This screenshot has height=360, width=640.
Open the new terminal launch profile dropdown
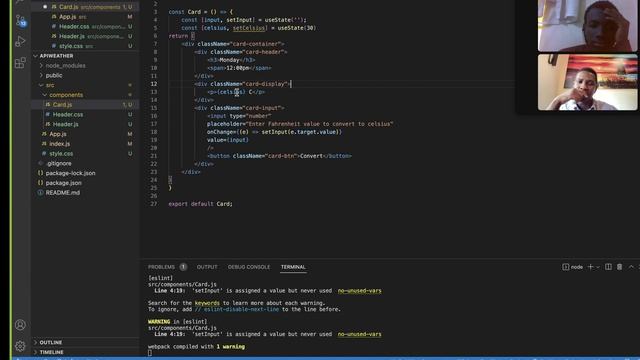(x=598, y=267)
